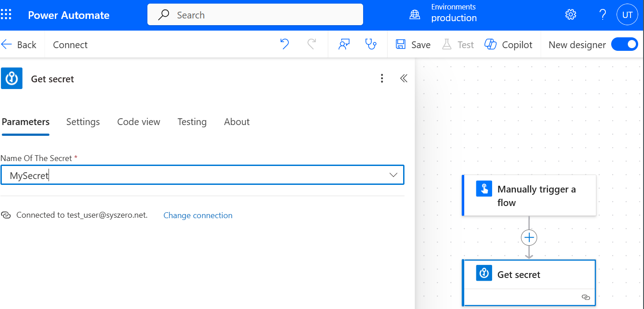This screenshot has width=644, height=309.
Task: Save the flow
Action: (413, 45)
